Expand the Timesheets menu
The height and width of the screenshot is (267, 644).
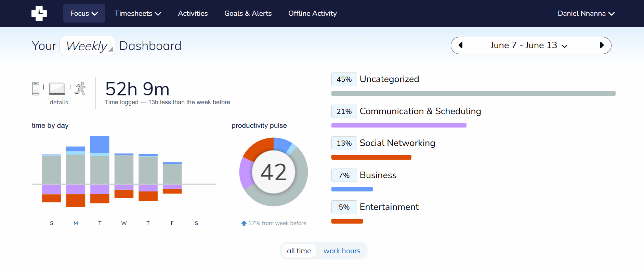click(x=138, y=13)
